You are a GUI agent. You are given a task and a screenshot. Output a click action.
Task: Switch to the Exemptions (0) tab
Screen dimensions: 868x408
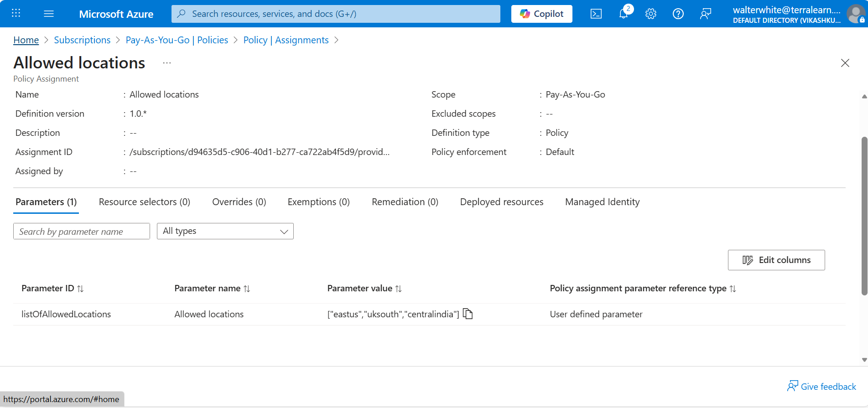(x=318, y=202)
